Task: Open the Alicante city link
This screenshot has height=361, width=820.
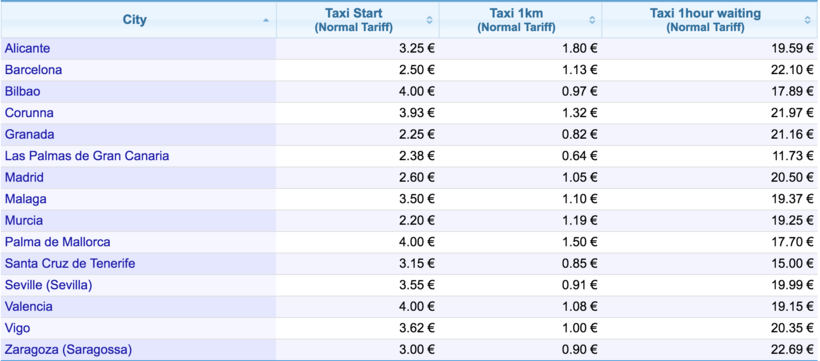Action: tap(28, 48)
